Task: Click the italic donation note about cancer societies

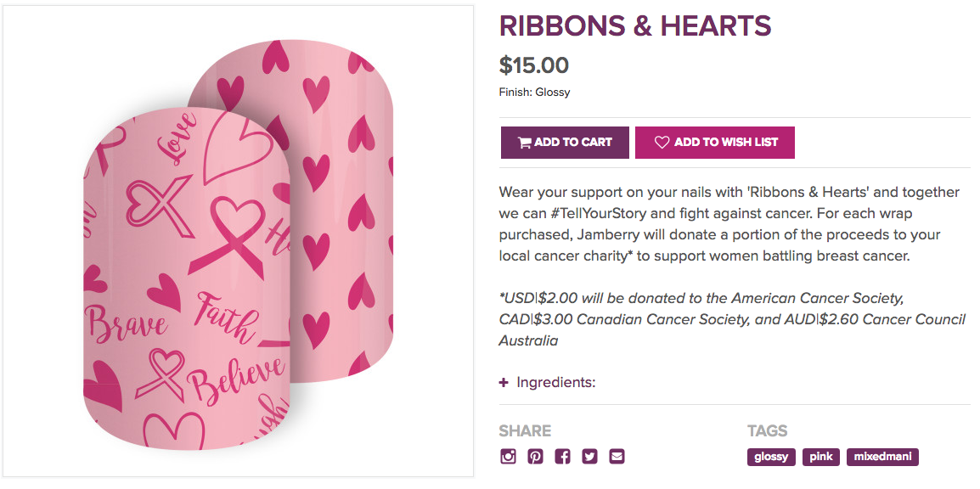Action: [x=732, y=319]
